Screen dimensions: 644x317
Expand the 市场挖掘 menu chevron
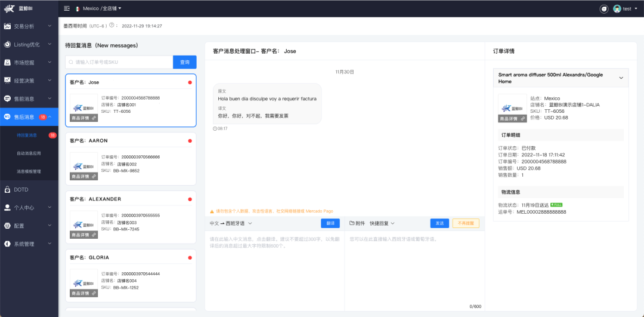coord(49,63)
